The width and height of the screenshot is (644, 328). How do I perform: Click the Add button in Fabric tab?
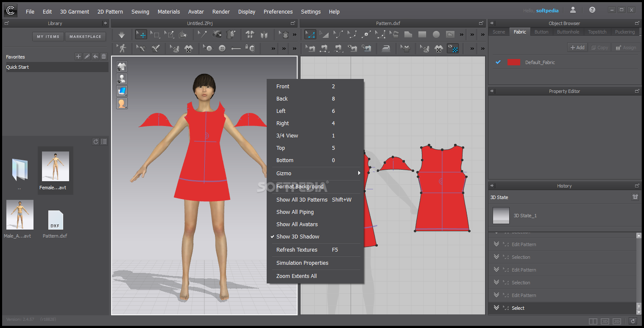tap(577, 48)
